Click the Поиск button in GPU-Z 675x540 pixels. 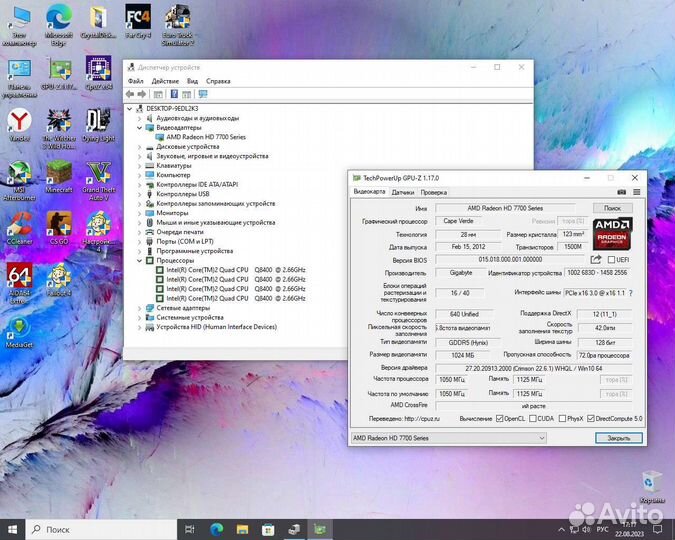pyautogui.click(x=612, y=208)
